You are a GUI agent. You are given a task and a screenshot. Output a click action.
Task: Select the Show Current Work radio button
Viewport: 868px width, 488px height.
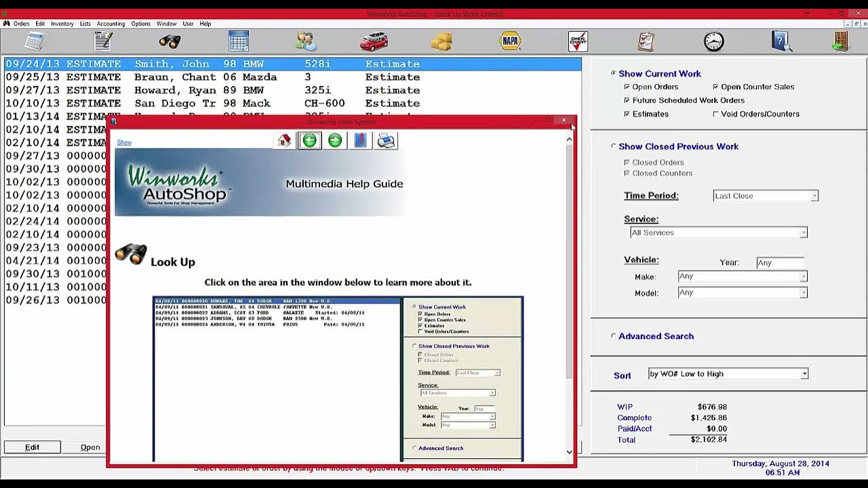click(614, 73)
